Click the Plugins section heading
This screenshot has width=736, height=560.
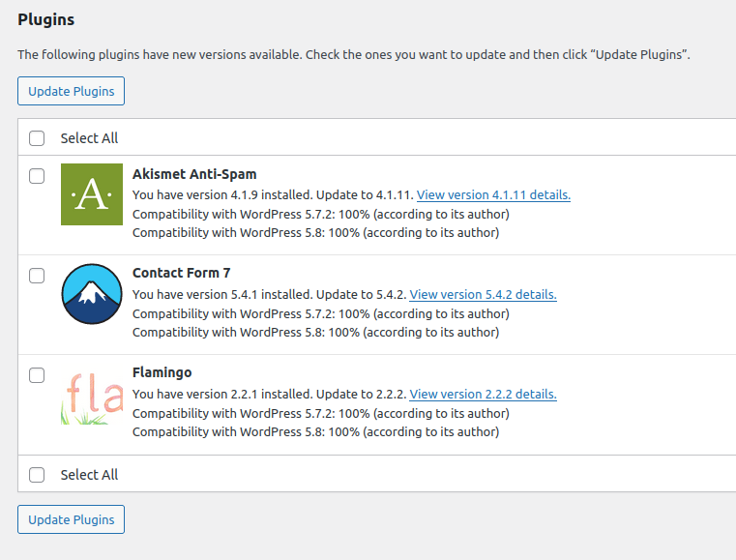[x=46, y=19]
